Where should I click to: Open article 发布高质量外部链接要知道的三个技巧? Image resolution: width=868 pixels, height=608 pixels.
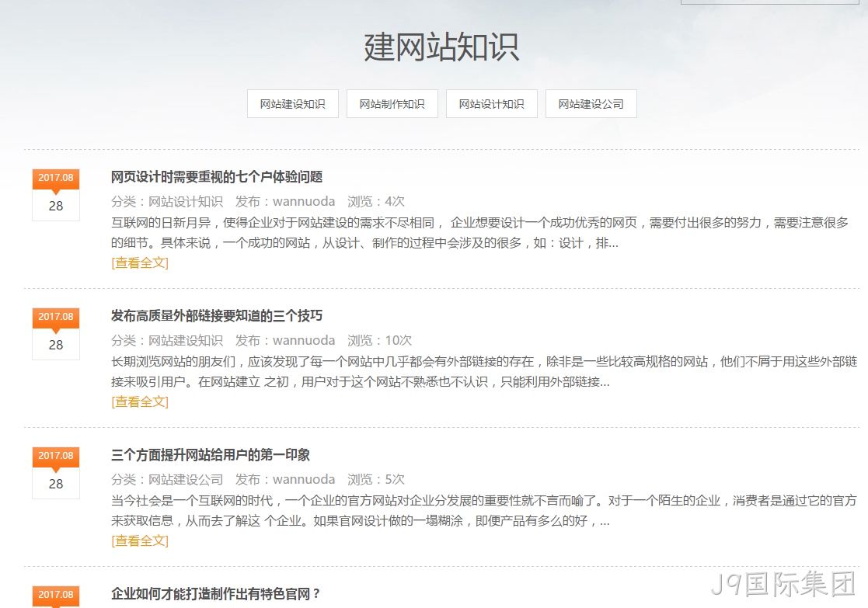[x=217, y=316]
